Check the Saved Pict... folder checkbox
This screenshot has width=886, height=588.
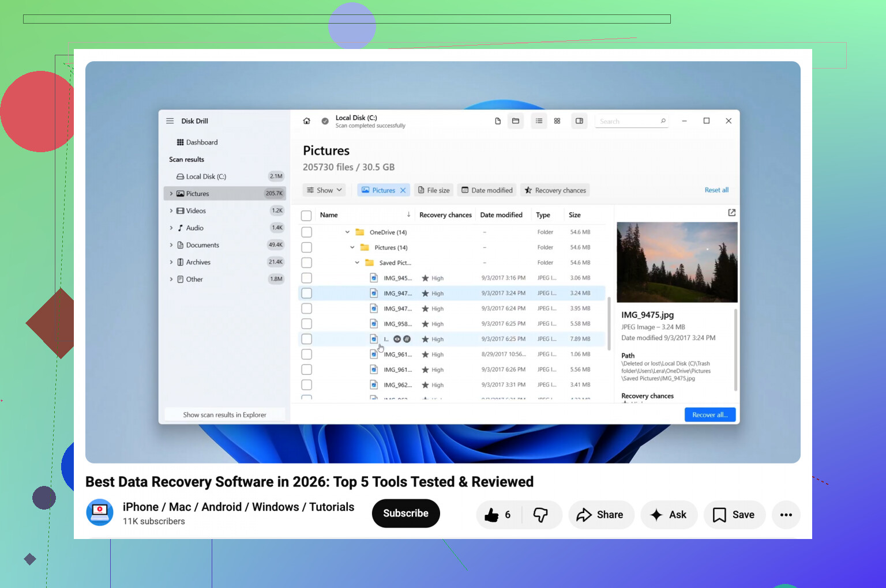point(306,263)
